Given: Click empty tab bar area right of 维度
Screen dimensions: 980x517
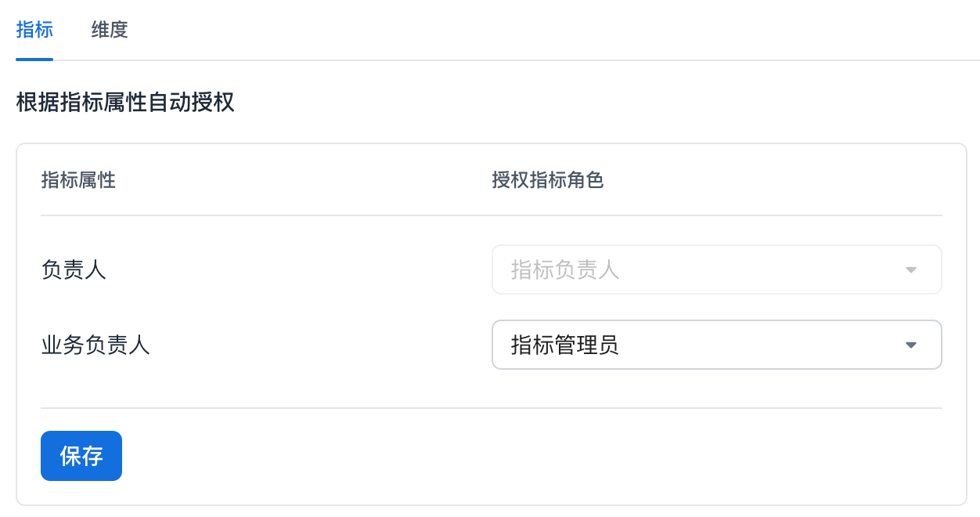Looking at the screenshot, I should [x=548, y=31].
